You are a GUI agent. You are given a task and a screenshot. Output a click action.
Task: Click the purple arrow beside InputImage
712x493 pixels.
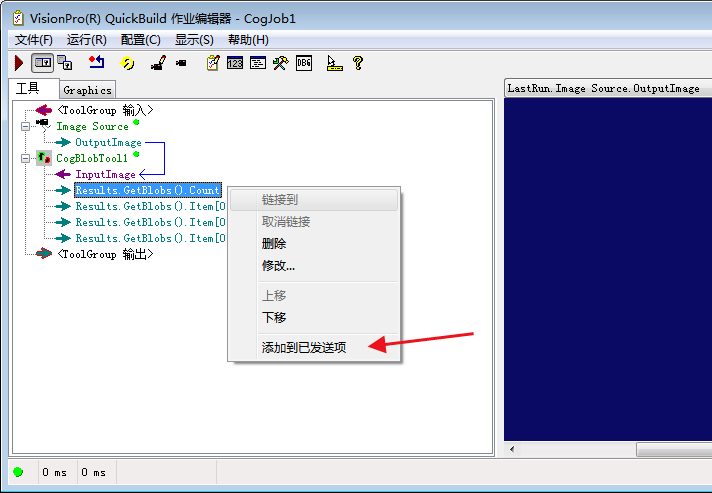click(x=63, y=174)
